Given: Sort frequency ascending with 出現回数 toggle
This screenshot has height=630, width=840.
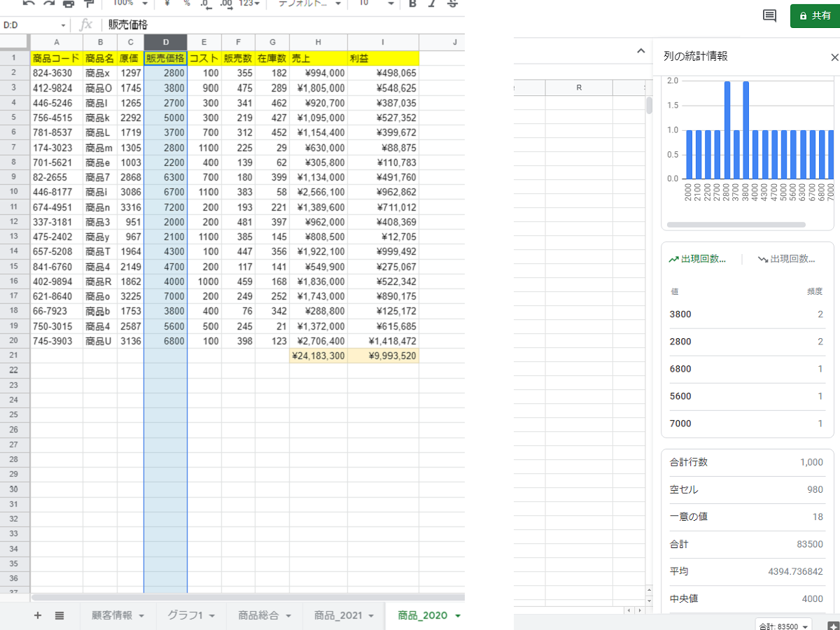Looking at the screenshot, I should point(697,259).
